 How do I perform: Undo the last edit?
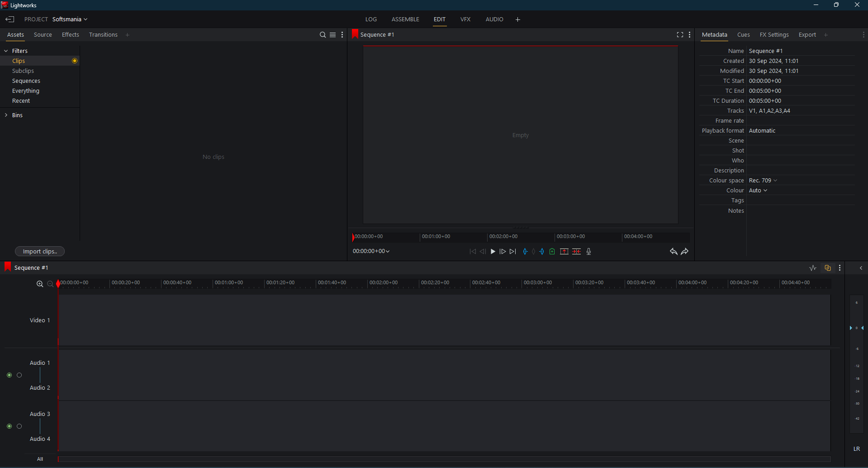coord(674,252)
